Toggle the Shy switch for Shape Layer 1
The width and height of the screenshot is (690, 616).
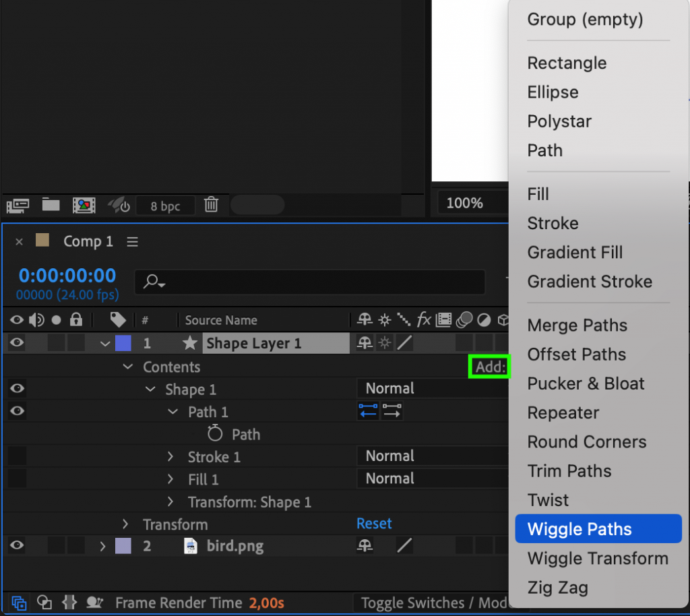tap(364, 343)
